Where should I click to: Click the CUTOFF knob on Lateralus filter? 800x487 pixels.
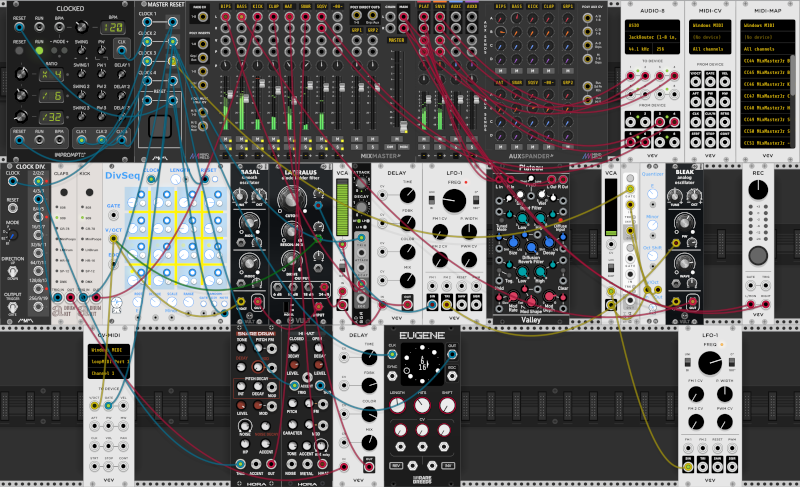(290, 199)
